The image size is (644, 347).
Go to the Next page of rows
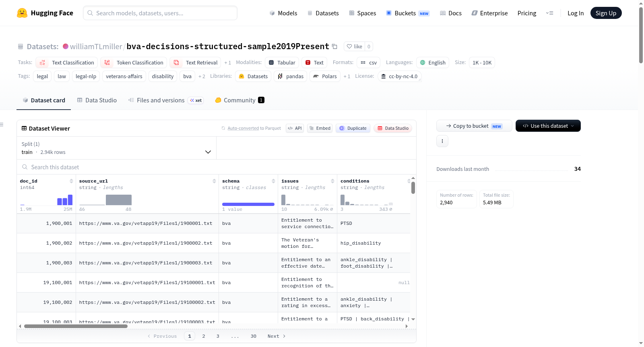277,336
